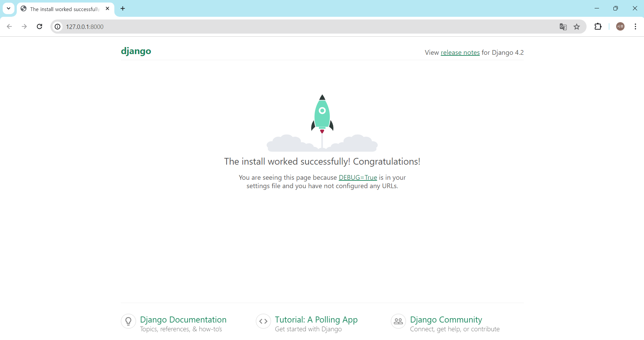Click 'for Django 4.2' text
This screenshot has height=340, width=644.
[x=503, y=52]
